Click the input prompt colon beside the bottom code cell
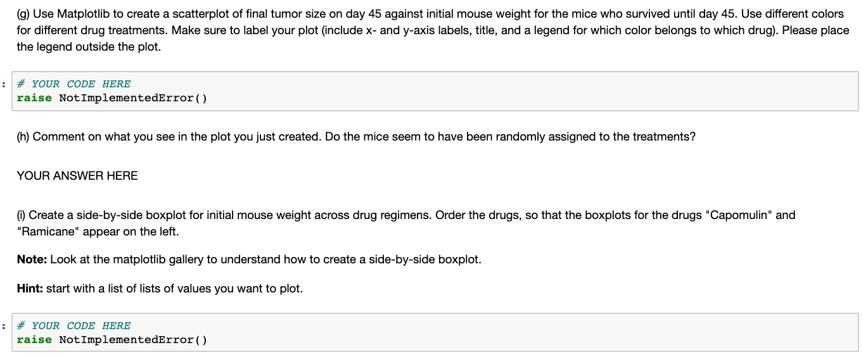The image size is (868, 357). pyautogui.click(x=4, y=326)
